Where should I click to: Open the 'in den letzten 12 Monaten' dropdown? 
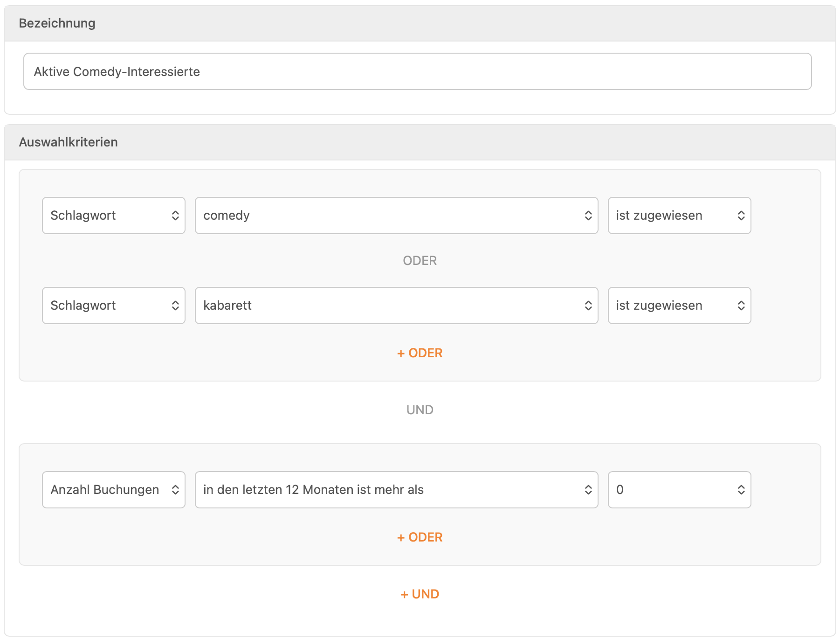point(396,490)
